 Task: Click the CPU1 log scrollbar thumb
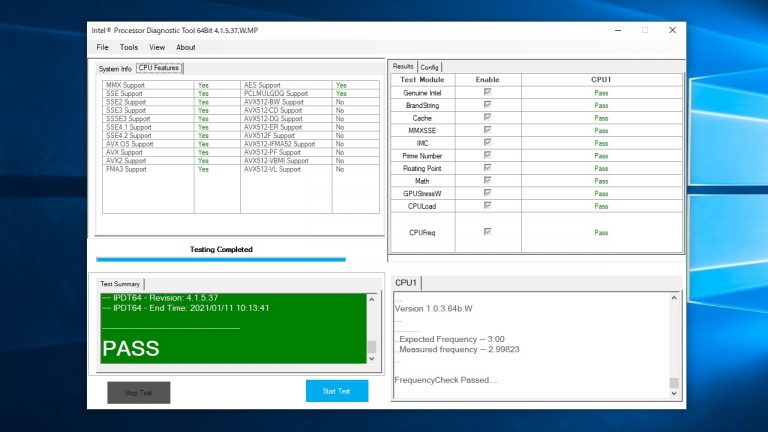pos(674,383)
